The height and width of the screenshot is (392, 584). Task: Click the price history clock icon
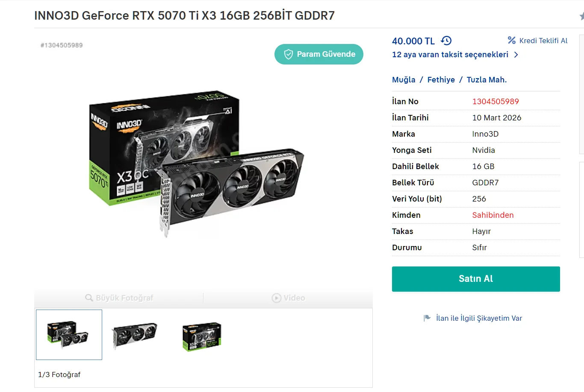(446, 41)
